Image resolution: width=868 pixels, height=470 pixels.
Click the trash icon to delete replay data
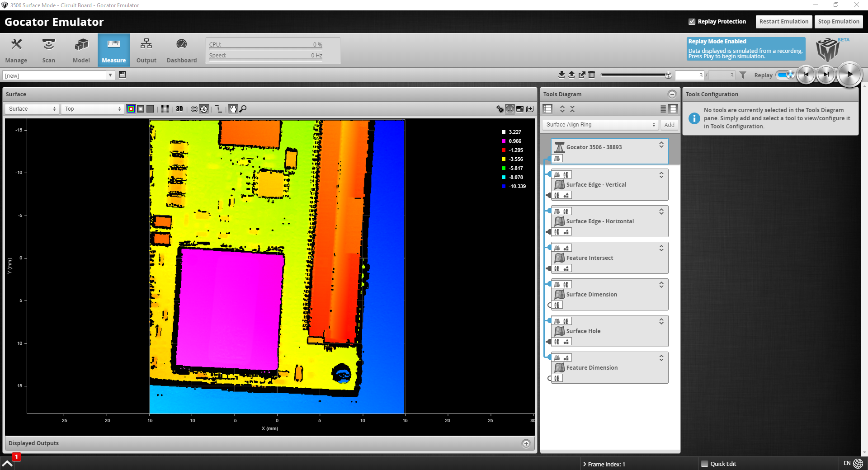coord(592,75)
